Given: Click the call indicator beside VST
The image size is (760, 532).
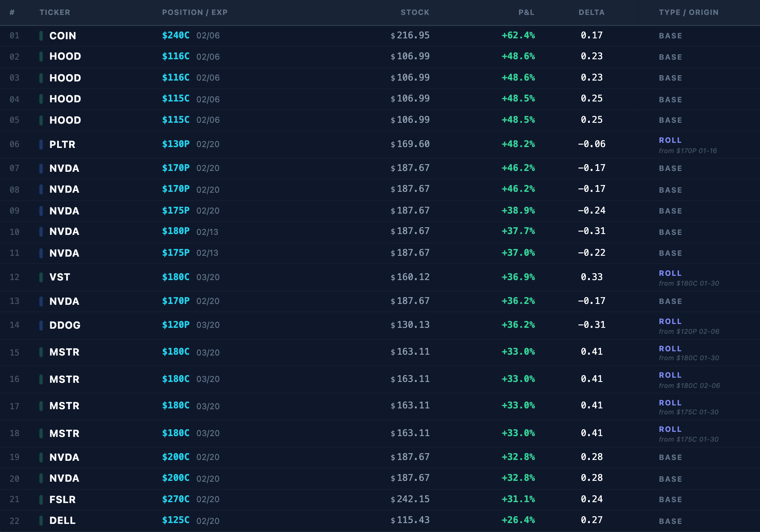Looking at the screenshot, I should coord(41,277).
